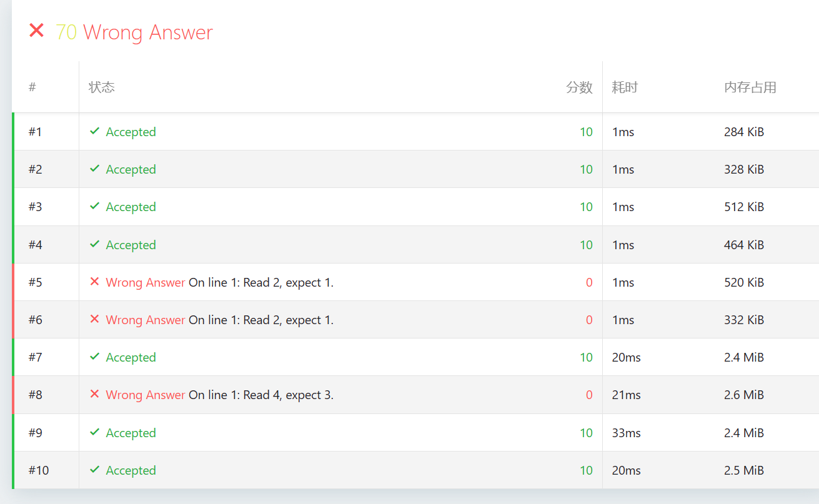The height and width of the screenshot is (504, 819).
Task: Expand test case #2 row details
Action: (36, 169)
